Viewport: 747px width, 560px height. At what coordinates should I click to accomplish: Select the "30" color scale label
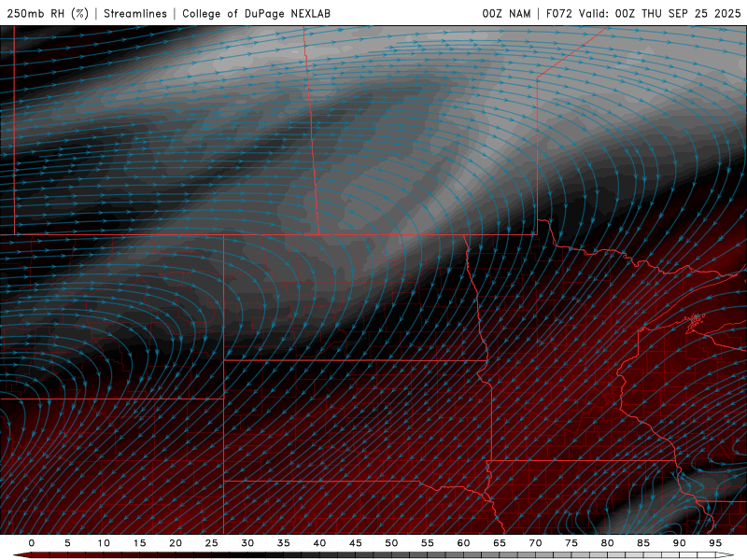(247, 543)
